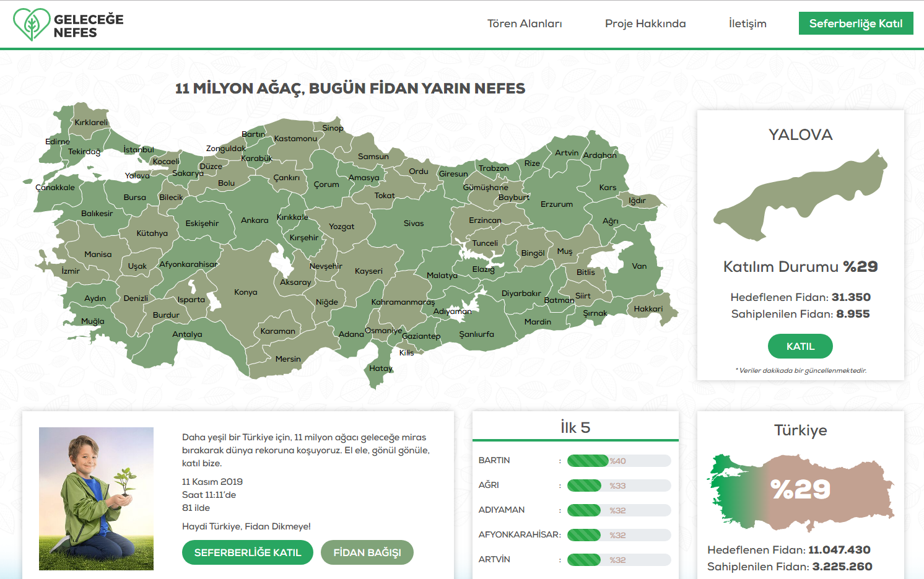
Task: Go to the İletişim page
Action: (x=747, y=24)
